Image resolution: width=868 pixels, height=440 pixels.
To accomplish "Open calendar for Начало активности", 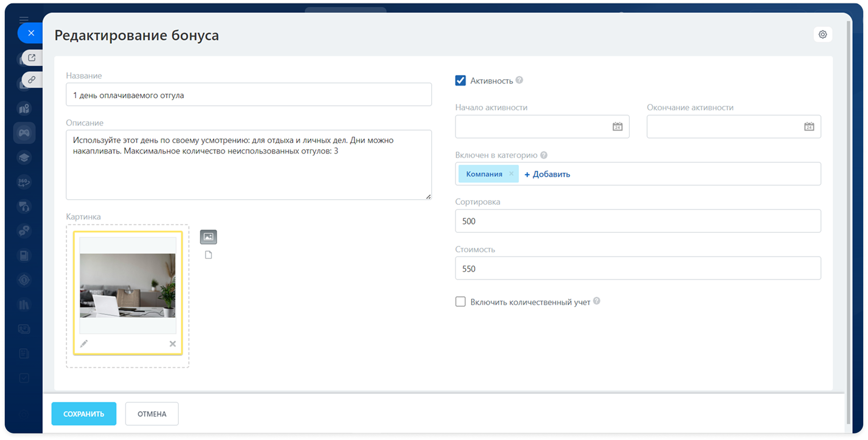I will pos(617,127).
